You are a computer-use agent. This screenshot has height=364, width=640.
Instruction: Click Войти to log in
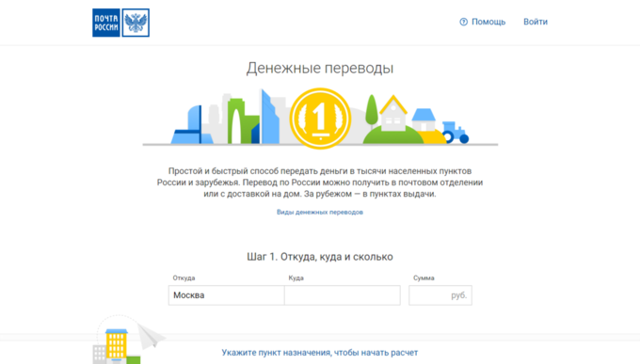(536, 22)
